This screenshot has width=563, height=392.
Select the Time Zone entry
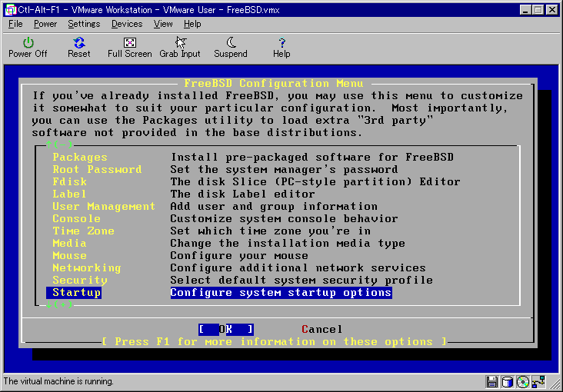coord(83,231)
